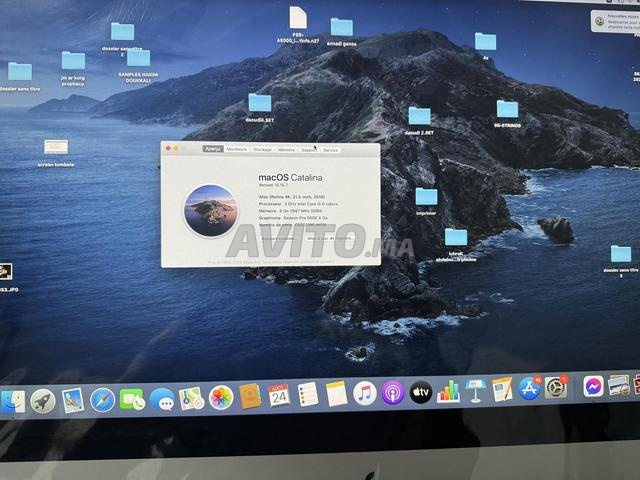Click the Mise à jour de logiciels button
Image resolution: width=640 pixels, height=480 pixels.
[x=330, y=238]
